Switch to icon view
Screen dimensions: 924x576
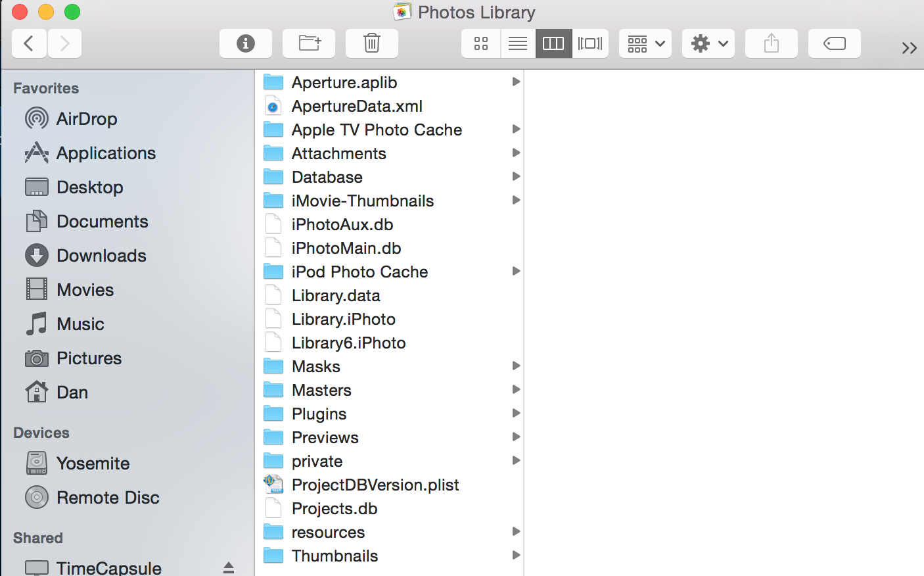click(x=481, y=43)
